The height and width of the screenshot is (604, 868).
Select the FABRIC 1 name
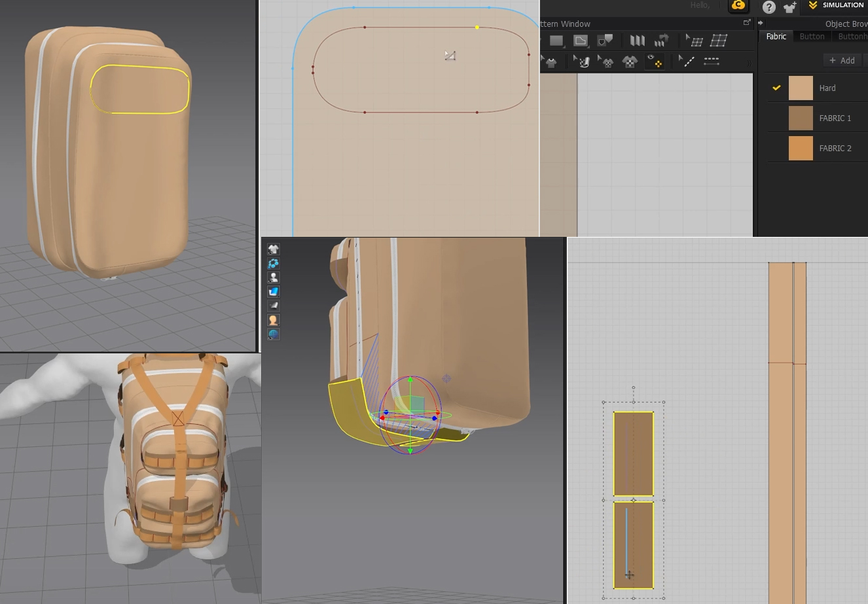tap(835, 118)
